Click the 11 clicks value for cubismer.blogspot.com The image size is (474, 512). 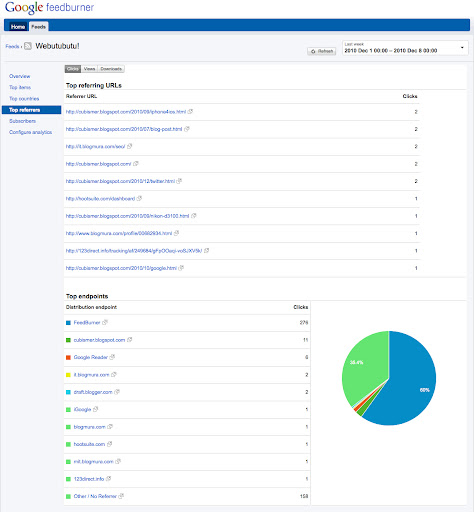[305, 340]
